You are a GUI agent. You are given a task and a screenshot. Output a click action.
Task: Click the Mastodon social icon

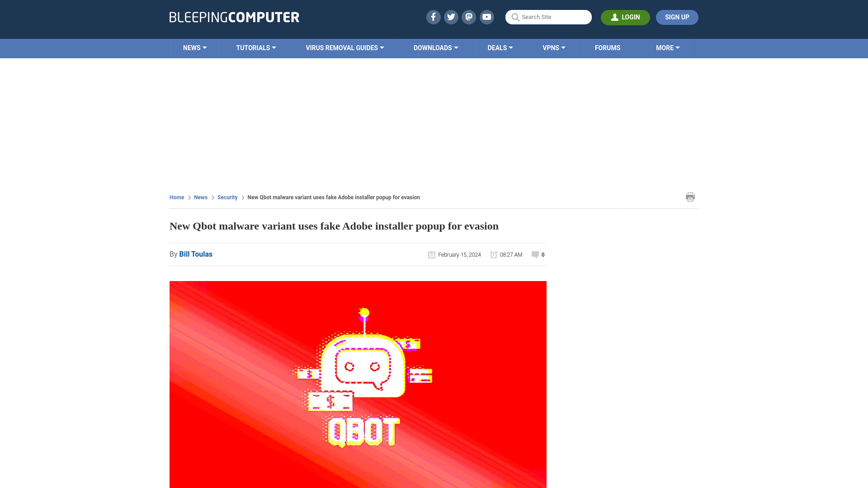click(468, 17)
